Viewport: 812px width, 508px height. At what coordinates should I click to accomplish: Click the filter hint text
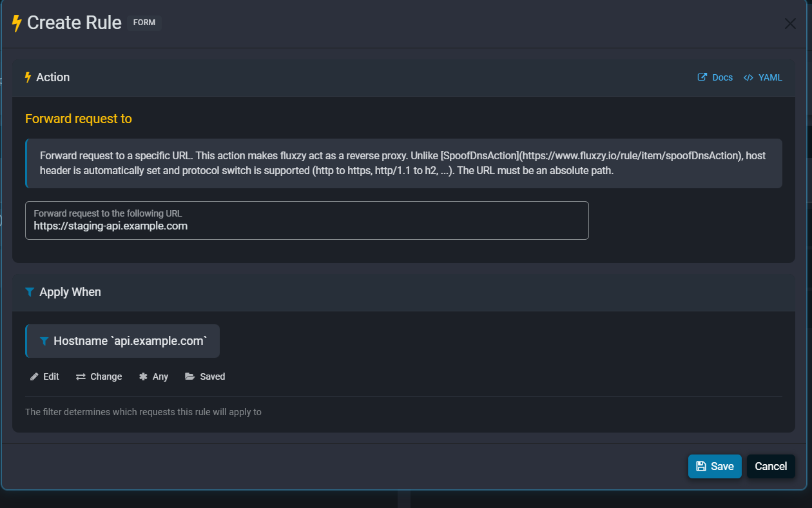[x=143, y=412]
